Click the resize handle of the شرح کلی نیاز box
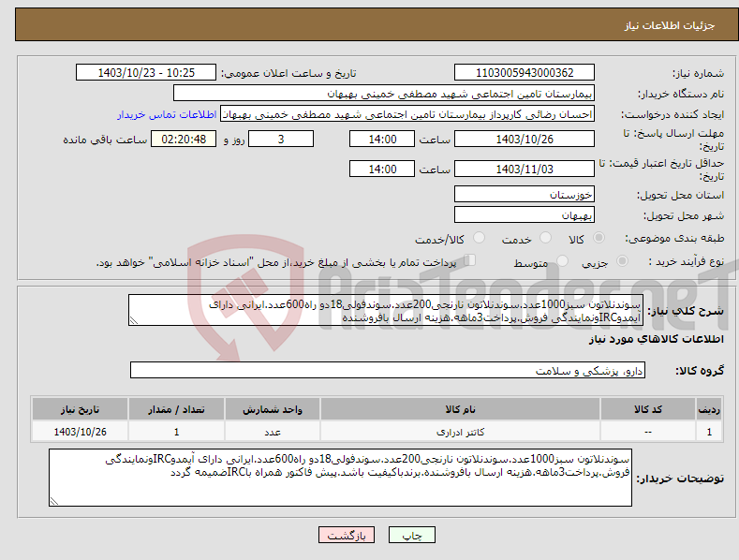 click(x=134, y=320)
